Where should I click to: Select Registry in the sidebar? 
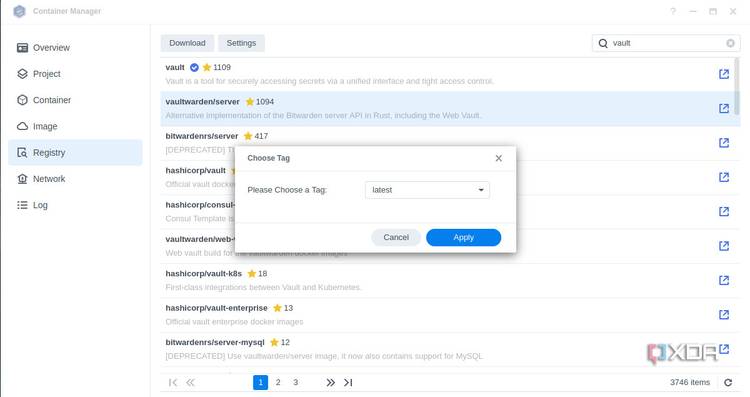point(75,153)
